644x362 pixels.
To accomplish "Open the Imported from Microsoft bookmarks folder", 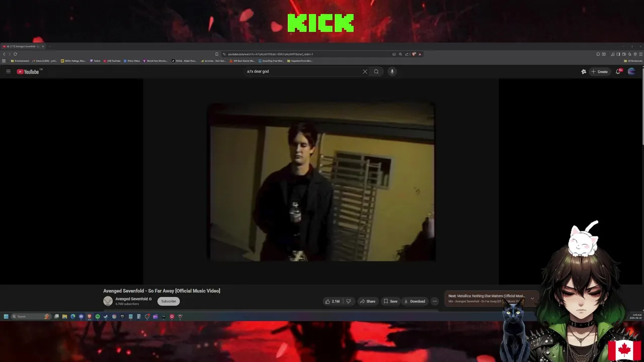I will pyautogui.click(x=300, y=61).
